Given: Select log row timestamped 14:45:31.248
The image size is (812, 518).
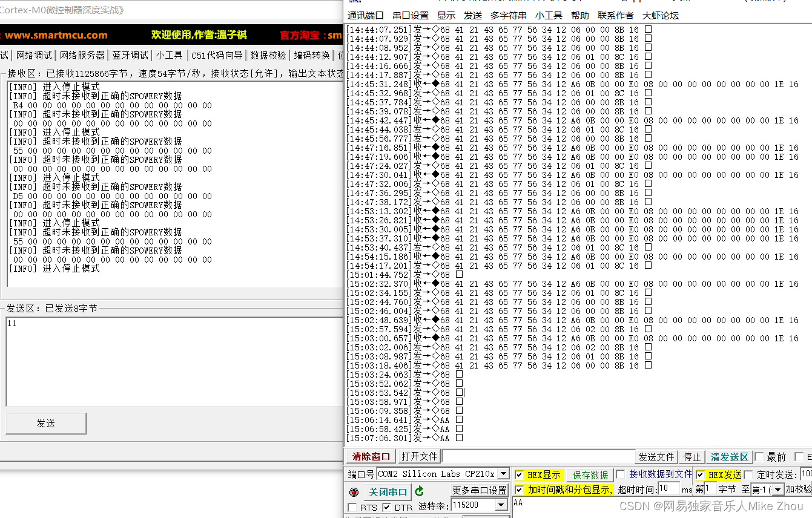Looking at the screenshot, I should pos(572,84).
